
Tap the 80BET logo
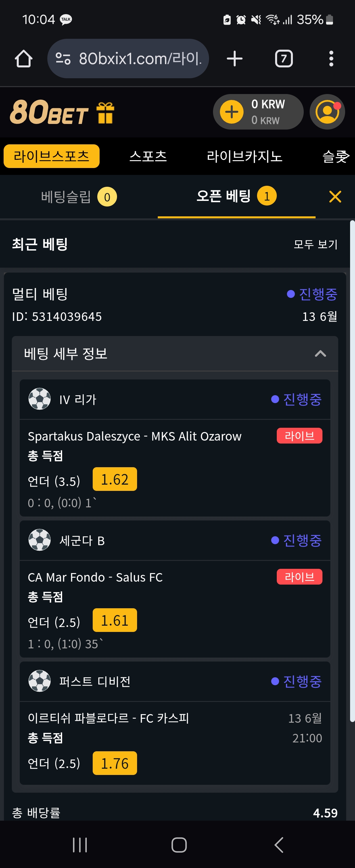(x=49, y=112)
